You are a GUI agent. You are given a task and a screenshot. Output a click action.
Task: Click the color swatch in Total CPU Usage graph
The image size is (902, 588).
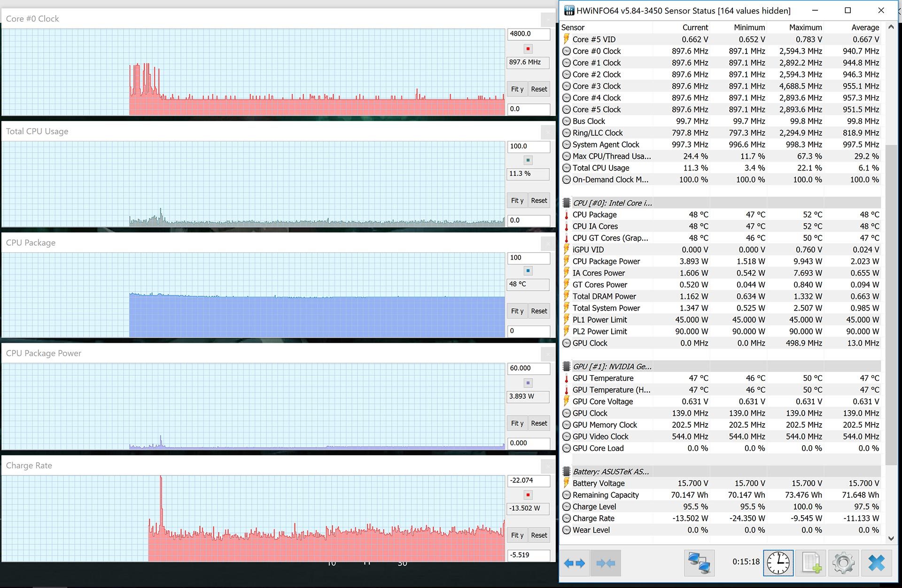pyautogui.click(x=528, y=160)
